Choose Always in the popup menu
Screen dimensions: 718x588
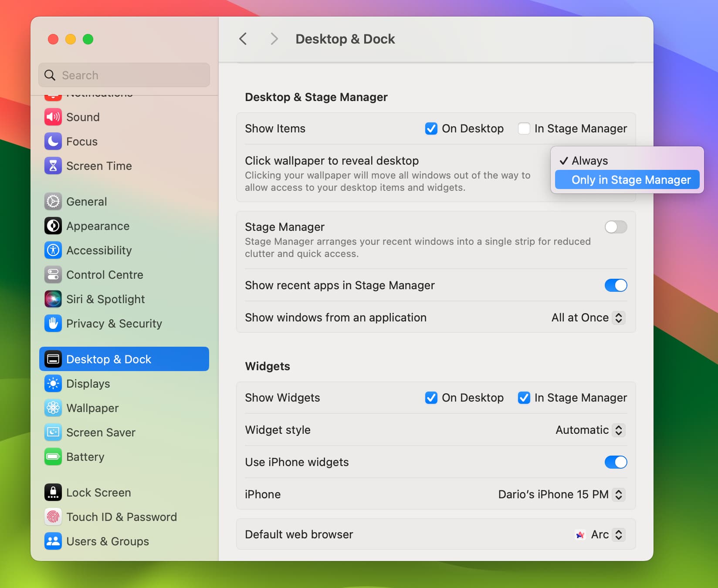[x=627, y=161]
